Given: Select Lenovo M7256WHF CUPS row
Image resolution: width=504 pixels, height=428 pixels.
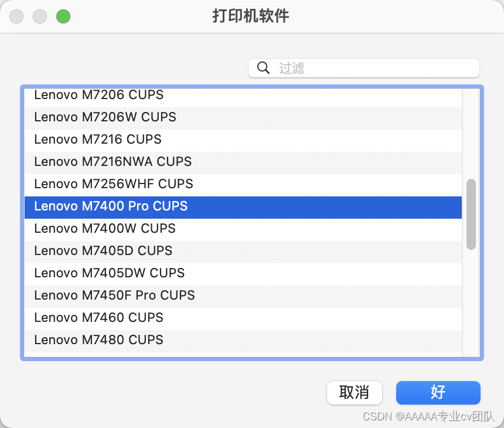Looking at the screenshot, I should 243,185.
